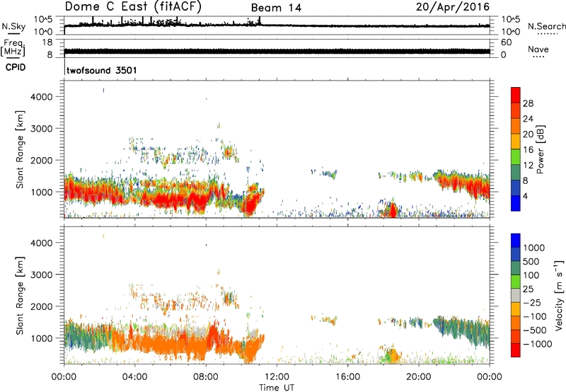566x392 pixels.
Task: Click the 'Velocity [m s-1]' colorbar label
Action: coord(559,295)
